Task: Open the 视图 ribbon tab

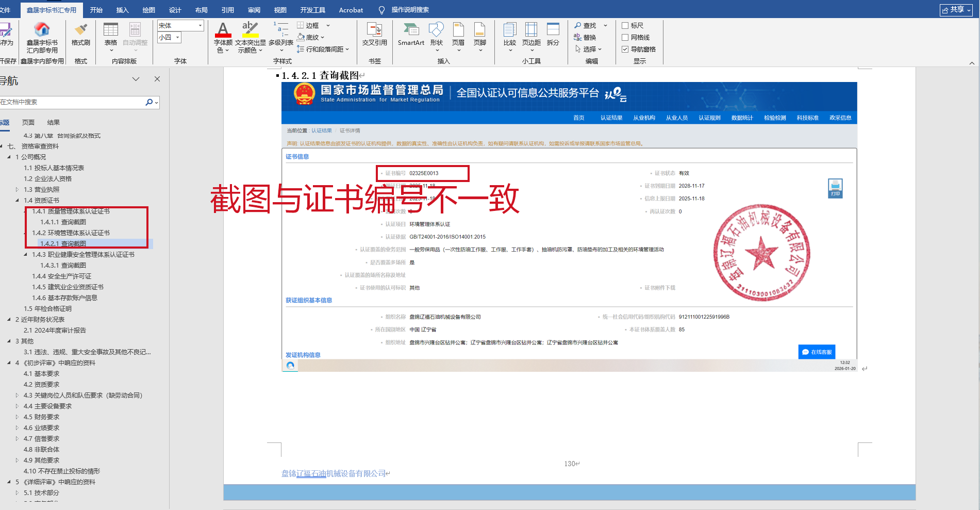Action: 280,10
